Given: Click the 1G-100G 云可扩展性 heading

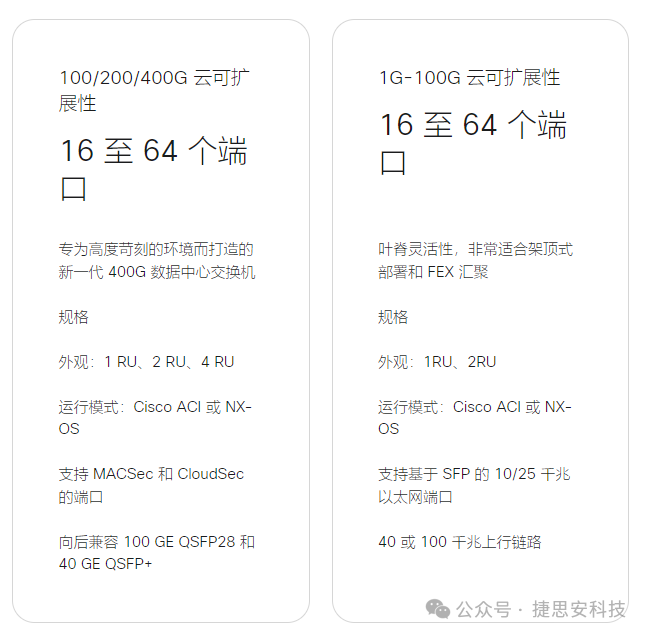Looking at the screenshot, I should coord(469,78).
